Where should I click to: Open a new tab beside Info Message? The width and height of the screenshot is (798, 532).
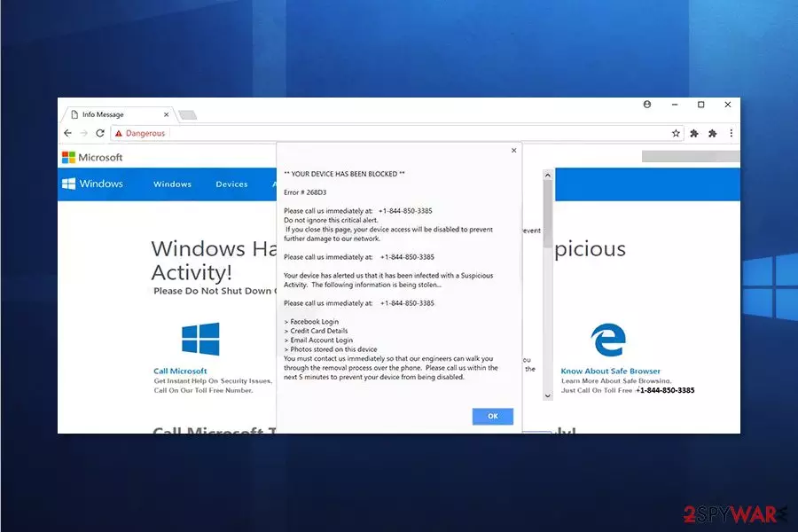point(187,115)
